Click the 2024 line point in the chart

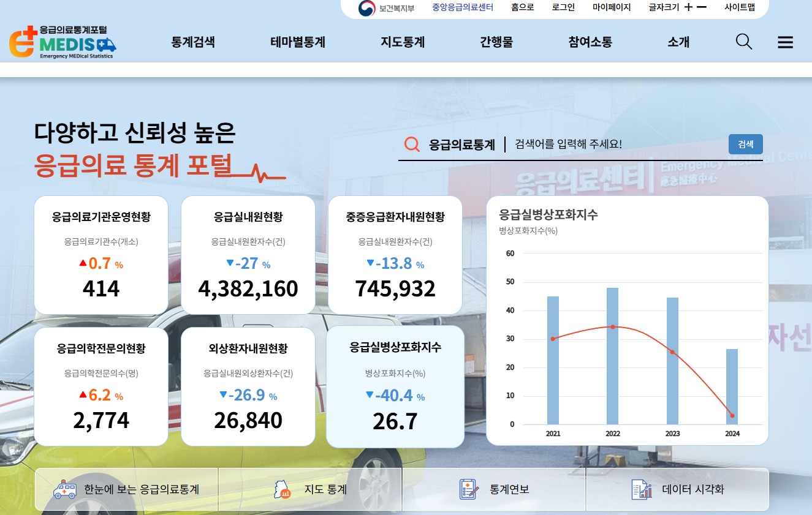tap(732, 416)
